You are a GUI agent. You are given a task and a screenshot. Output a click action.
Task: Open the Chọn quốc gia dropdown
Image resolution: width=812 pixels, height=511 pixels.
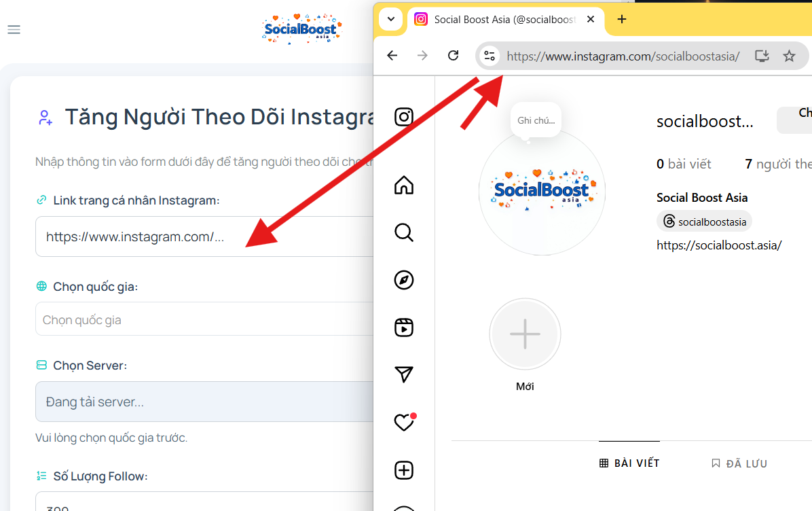point(204,319)
